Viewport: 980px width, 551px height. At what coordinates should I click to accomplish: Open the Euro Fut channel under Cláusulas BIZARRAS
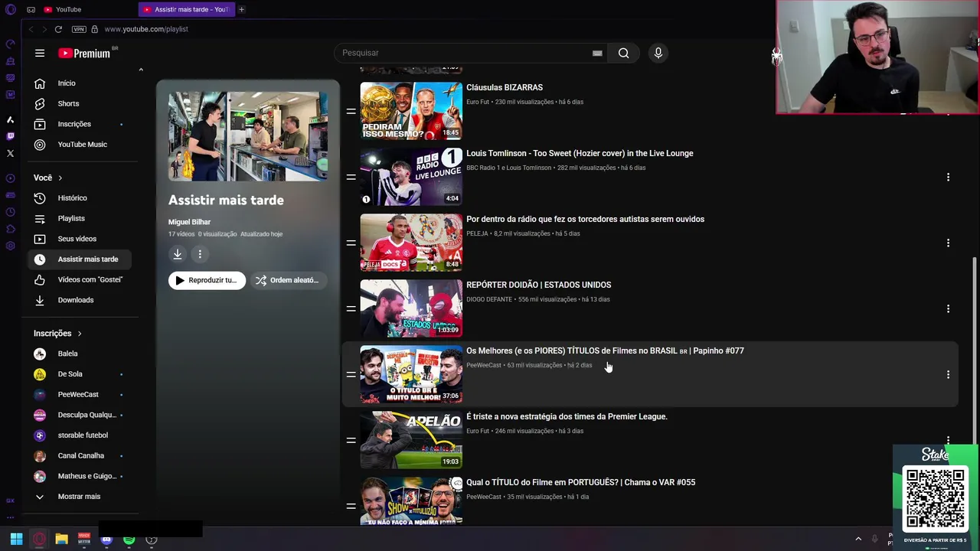[478, 102]
